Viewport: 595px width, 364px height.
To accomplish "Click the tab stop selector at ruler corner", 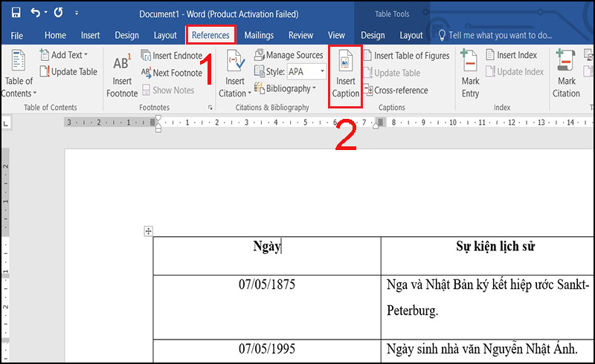I will tap(6, 123).
